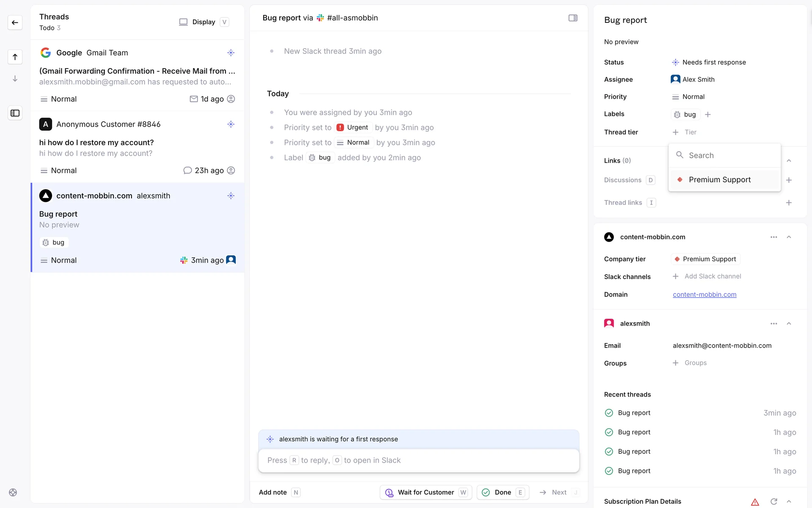812x508 pixels.
Task: Mark thread as Done
Action: click(502, 492)
